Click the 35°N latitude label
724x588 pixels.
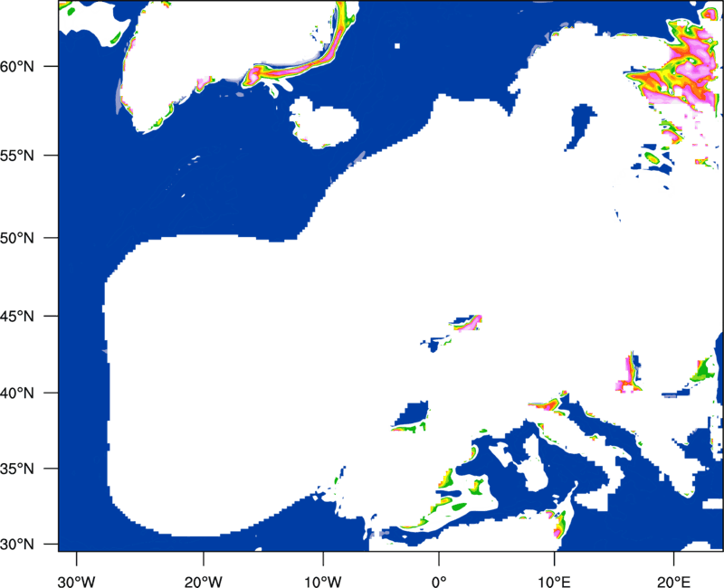17,469
